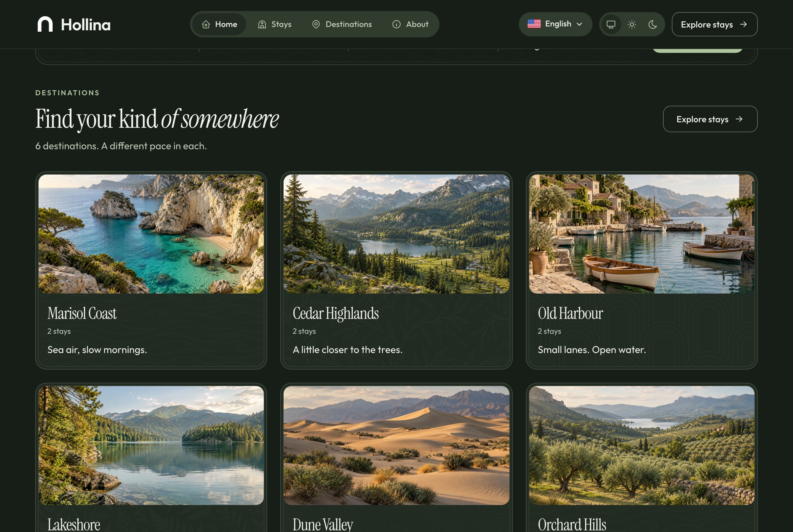Viewport: 793px width, 532px height.
Task: Click "A little closer to the trees." text
Action: [347, 350]
